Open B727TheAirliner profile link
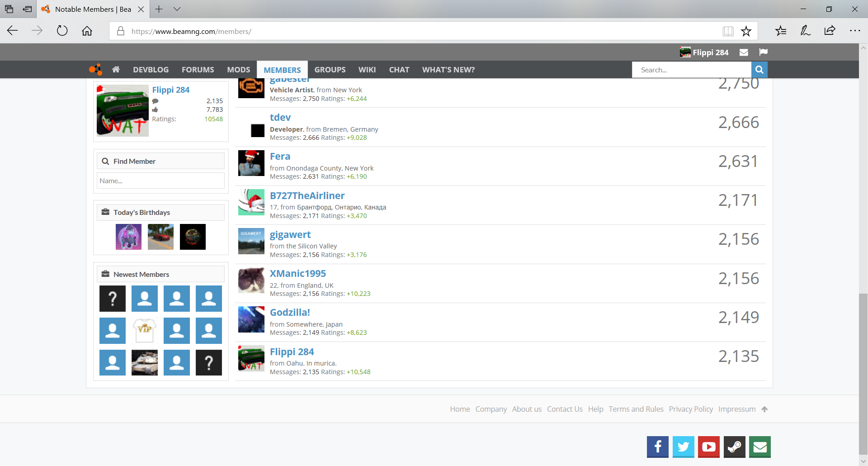 coord(307,195)
